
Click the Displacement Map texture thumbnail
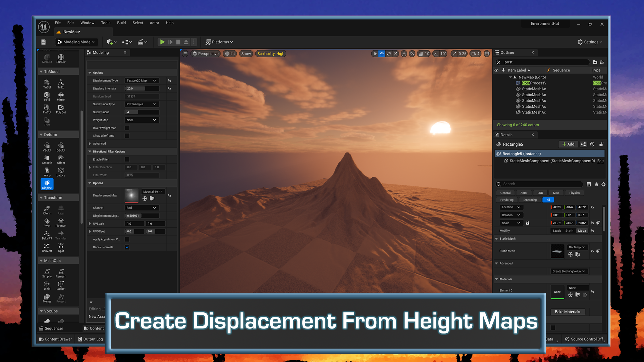click(131, 195)
